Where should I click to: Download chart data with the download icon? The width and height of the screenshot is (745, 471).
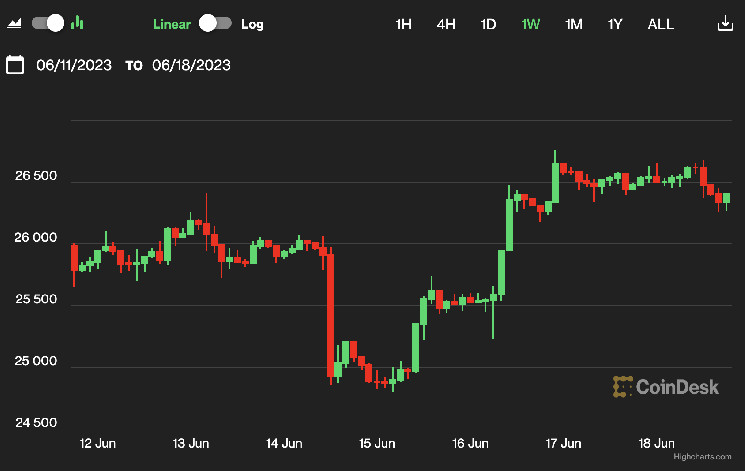point(725,23)
